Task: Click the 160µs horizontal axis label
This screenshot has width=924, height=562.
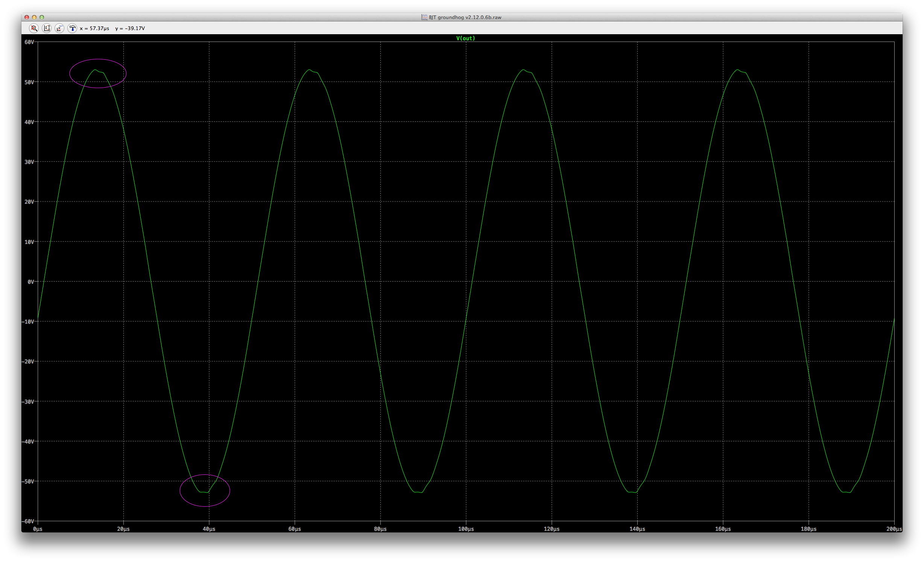Action: [723, 529]
